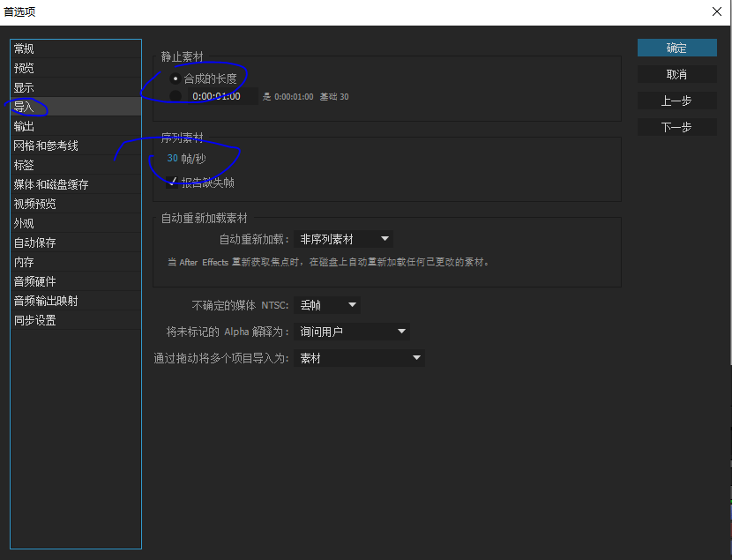The image size is (732, 560).
Task: Go to the previous page with 上一步
Action: 677,101
